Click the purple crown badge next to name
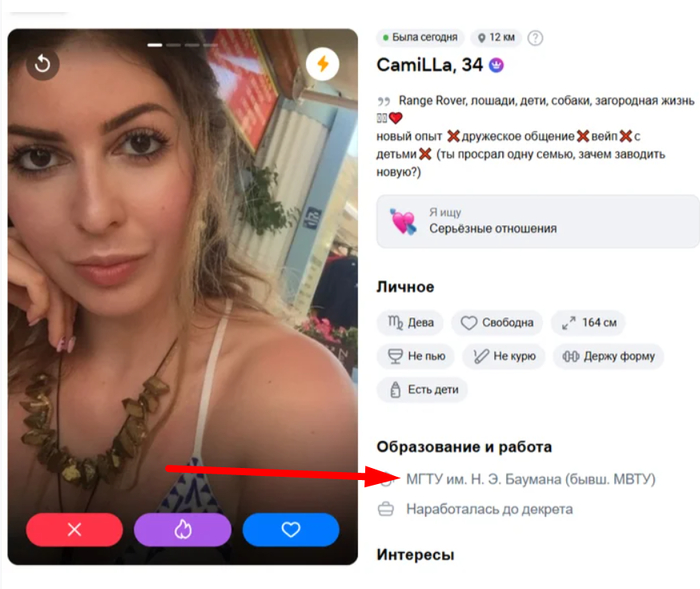Screen dimensions: 700x589 coord(496,65)
